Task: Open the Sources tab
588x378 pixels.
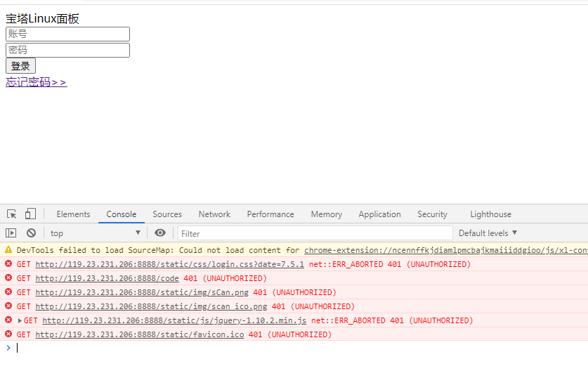Action: click(167, 214)
